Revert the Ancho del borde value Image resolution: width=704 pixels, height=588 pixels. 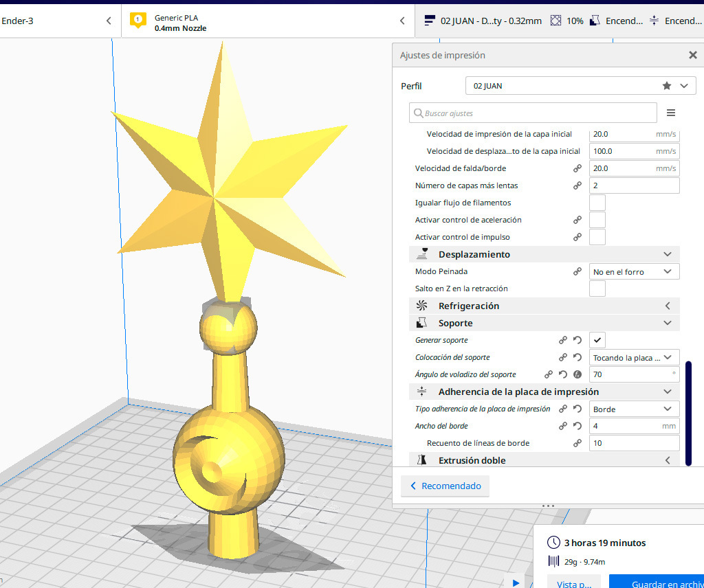click(577, 426)
